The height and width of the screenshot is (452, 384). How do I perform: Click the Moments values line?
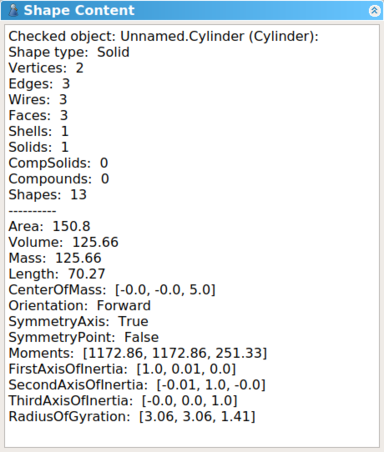[x=138, y=353]
